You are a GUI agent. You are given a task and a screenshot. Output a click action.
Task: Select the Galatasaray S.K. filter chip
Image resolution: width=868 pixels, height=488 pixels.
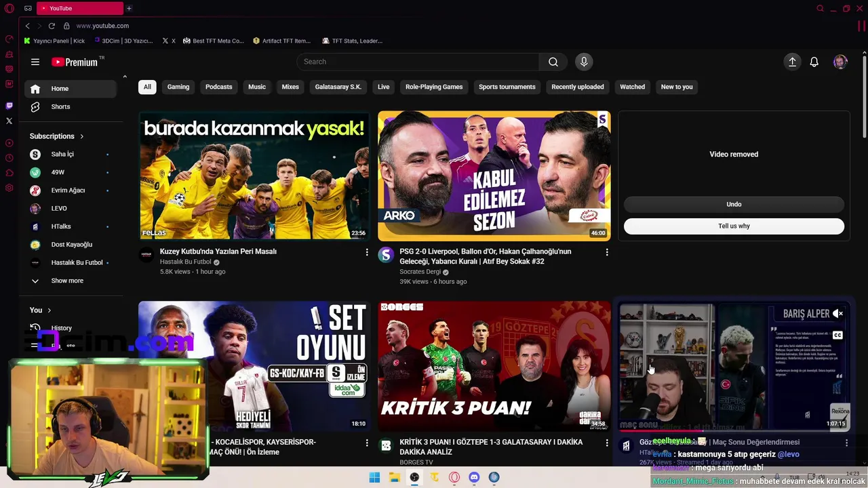point(338,87)
